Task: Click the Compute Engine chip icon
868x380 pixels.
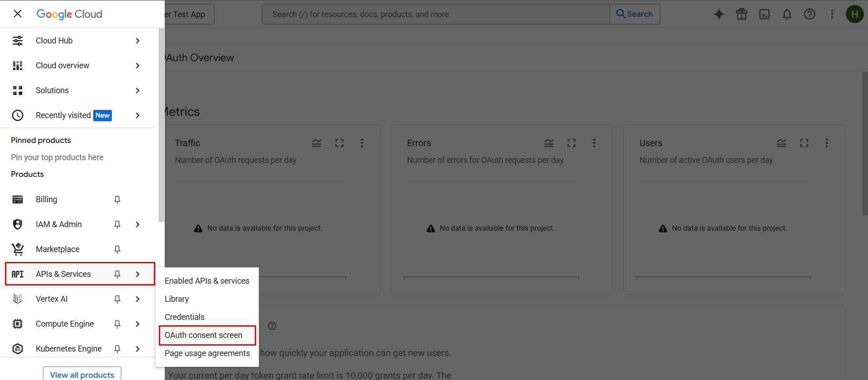Action: tap(18, 324)
